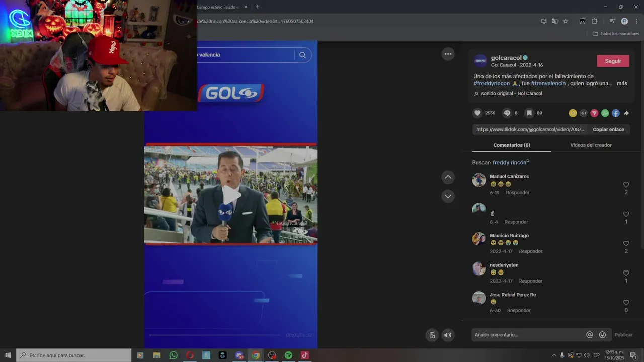The height and width of the screenshot is (362, 644).
Task: Open TikTok app from the taskbar
Action: point(304,355)
